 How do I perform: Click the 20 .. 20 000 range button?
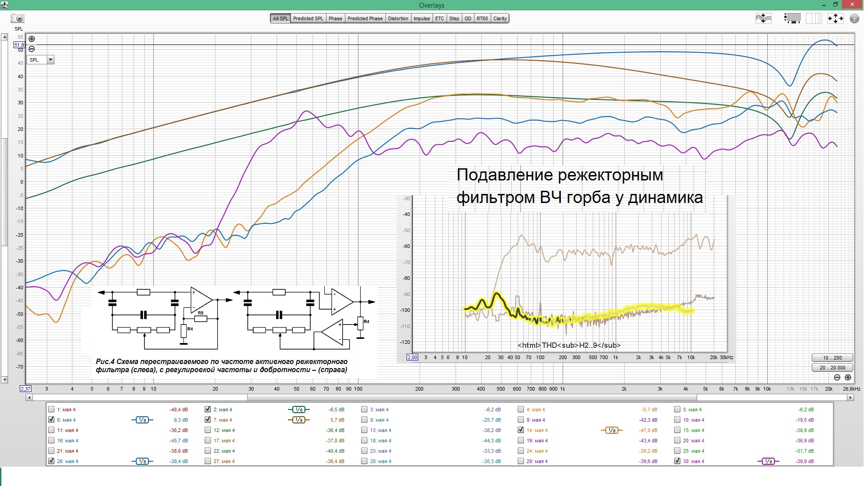coord(833,368)
